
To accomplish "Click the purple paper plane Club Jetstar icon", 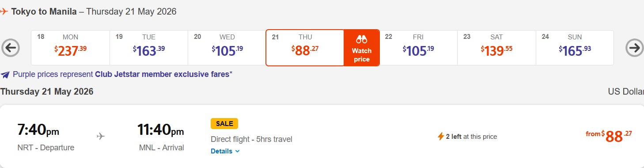I will coord(5,74).
